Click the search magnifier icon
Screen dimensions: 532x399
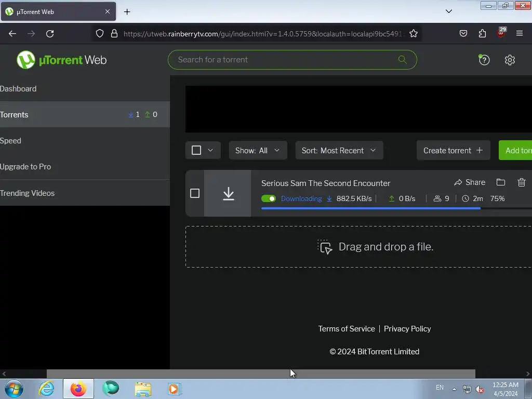[x=403, y=60]
